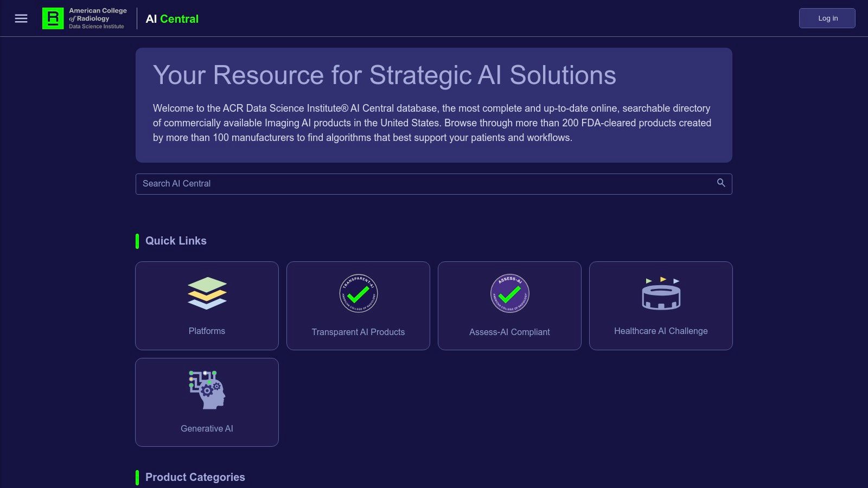Click inside the Search AI Central field
This screenshot has width=868, height=488.
coord(380,184)
